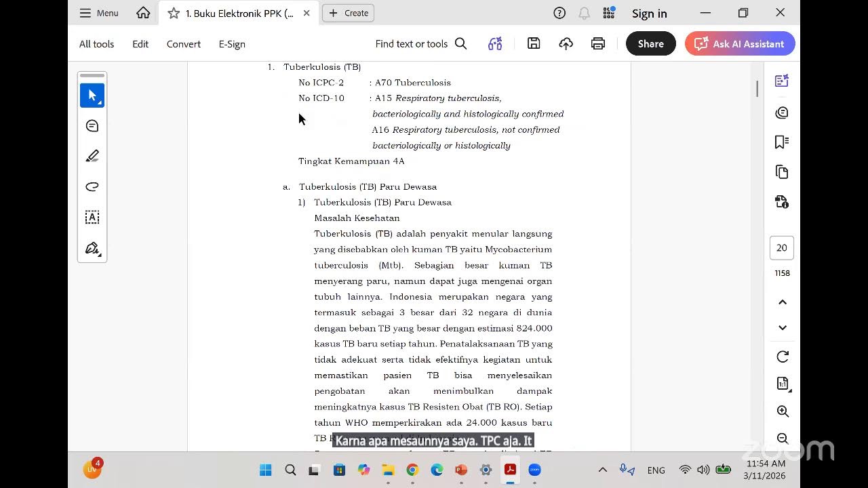Open the Adobe apps grid
The image size is (868, 488).
[x=609, y=13]
